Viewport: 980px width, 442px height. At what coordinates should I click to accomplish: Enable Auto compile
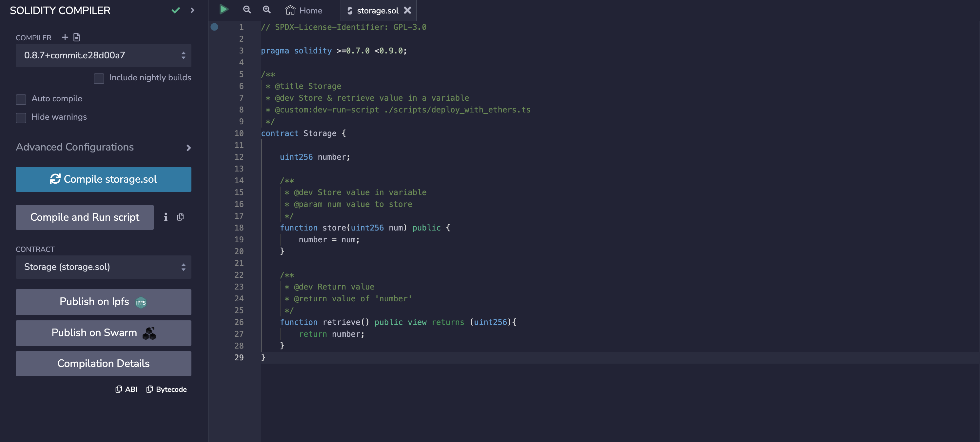point(21,99)
